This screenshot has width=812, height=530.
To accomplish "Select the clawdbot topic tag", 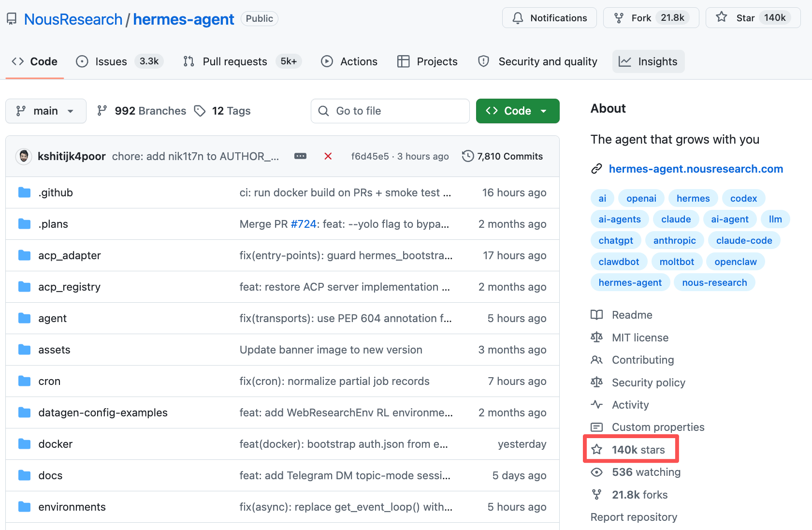I will pos(619,262).
